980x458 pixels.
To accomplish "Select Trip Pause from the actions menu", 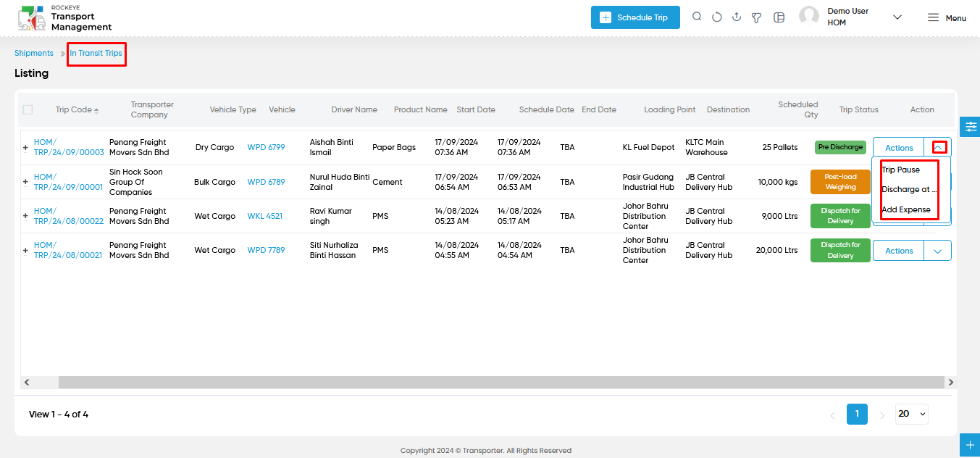I will (x=900, y=170).
